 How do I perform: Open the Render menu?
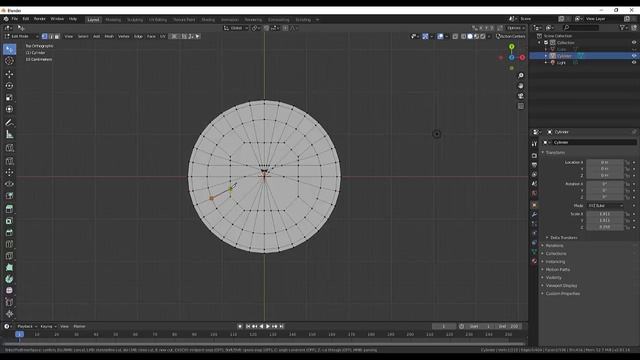pos(40,19)
